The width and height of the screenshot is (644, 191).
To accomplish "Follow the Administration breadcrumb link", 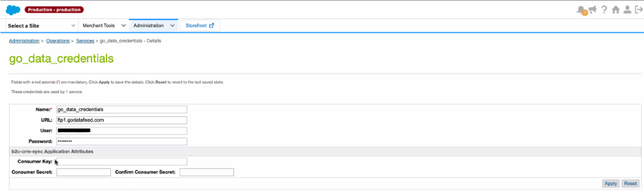I will 24,41.
